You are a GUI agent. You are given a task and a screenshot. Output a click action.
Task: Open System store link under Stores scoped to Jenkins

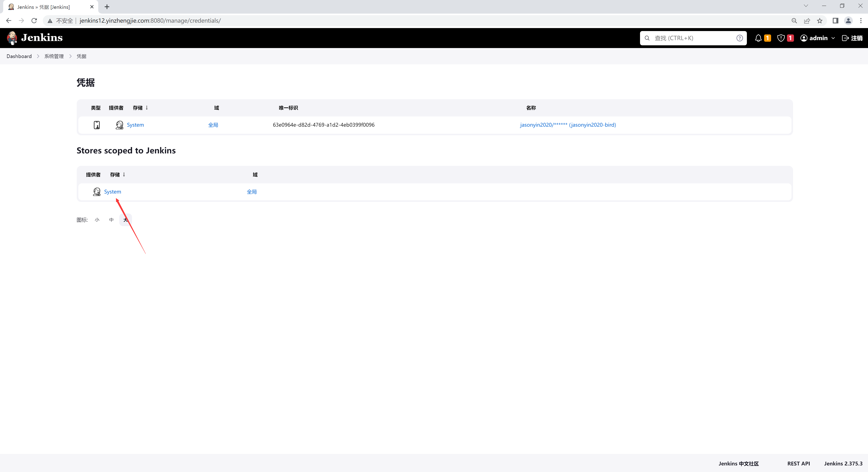pyautogui.click(x=113, y=192)
